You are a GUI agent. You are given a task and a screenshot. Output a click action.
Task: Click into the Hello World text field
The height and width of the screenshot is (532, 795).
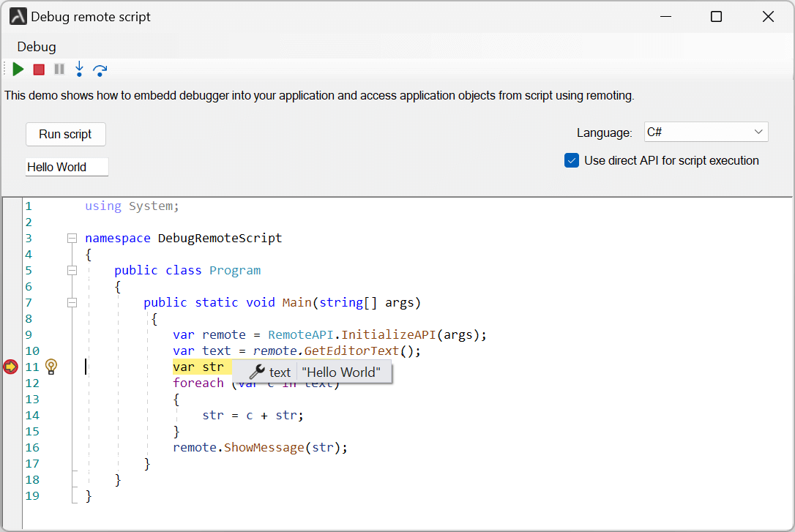(x=67, y=167)
